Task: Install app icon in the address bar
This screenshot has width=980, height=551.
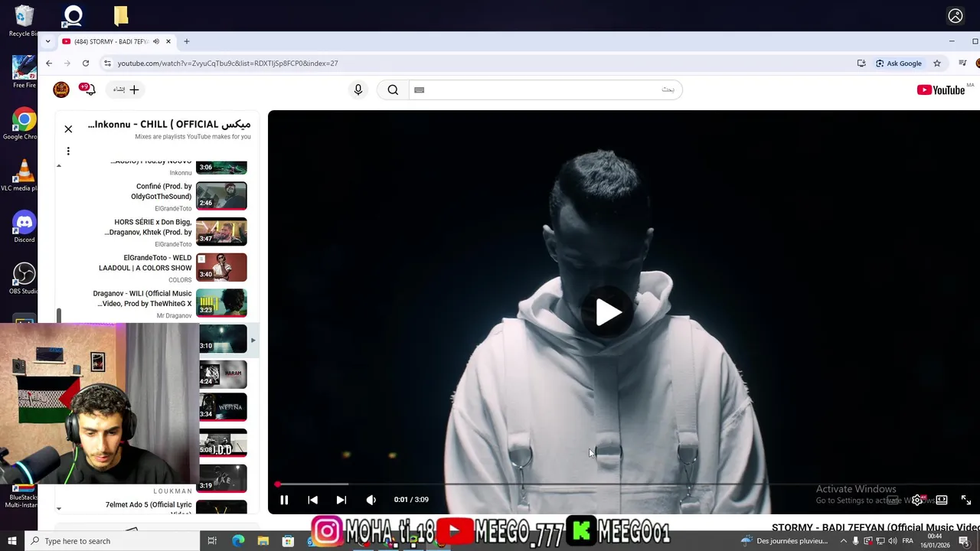Action: 861,64
